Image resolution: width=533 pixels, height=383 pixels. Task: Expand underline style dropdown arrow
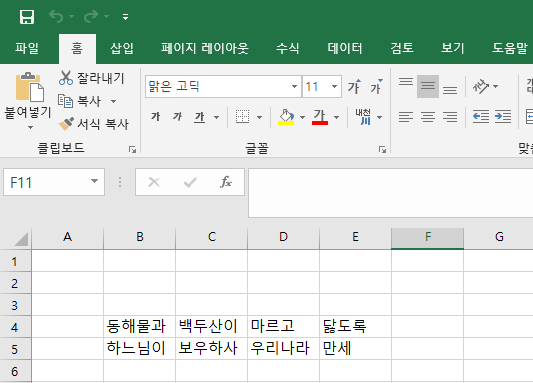coord(217,117)
